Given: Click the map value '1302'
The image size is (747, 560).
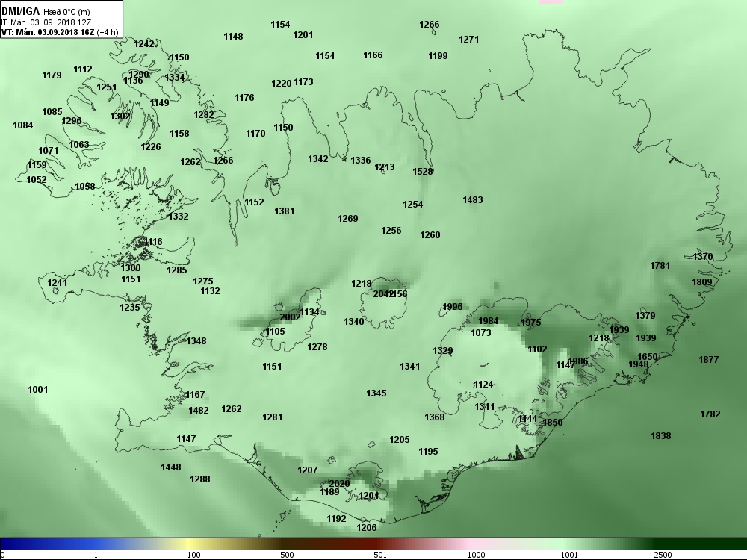Looking at the screenshot, I should click(x=120, y=116).
